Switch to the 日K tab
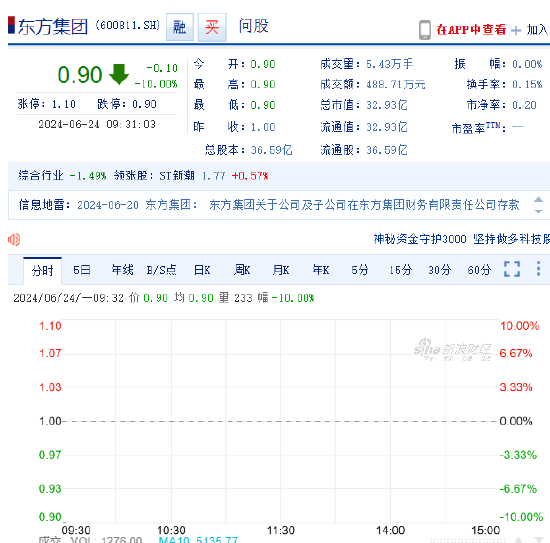 [202, 270]
